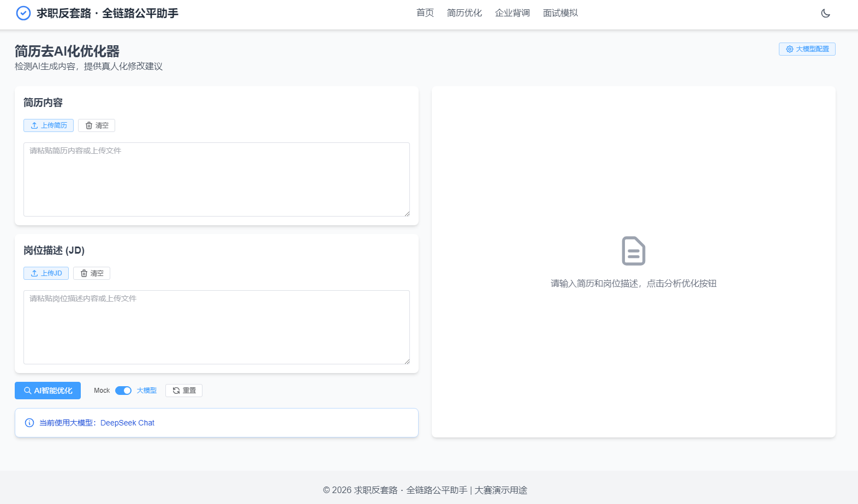
Task: Click into the job description text area
Action: point(216,327)
